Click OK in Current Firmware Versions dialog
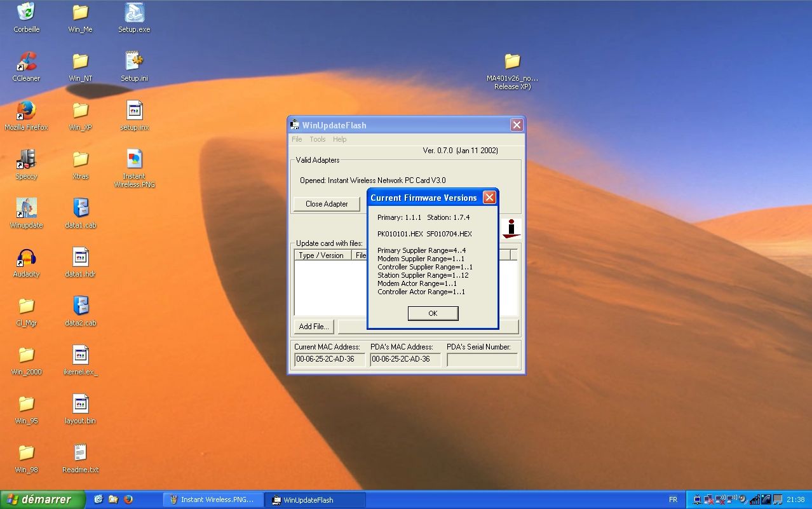 tap(433, 313)
